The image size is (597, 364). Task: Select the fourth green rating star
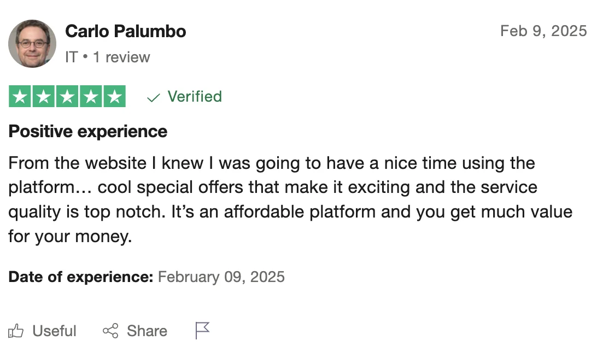click(91, 96)
